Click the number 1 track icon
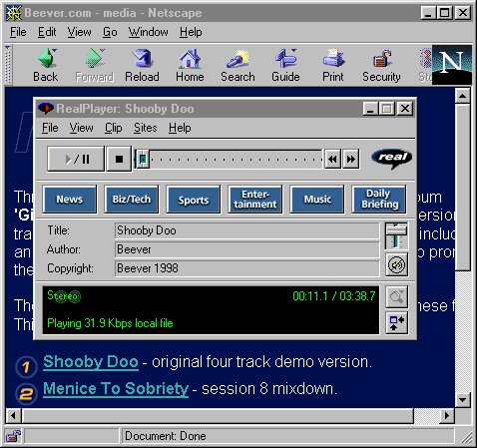The width and height of the screenshot is (477, 448). pyautogui.click(x=26, y=366)
